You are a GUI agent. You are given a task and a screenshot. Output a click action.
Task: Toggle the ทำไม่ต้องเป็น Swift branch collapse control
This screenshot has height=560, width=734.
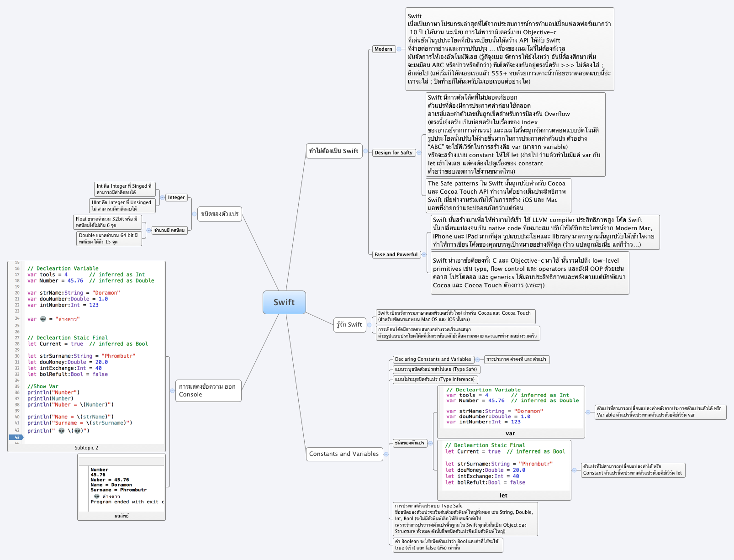(365, 151)
